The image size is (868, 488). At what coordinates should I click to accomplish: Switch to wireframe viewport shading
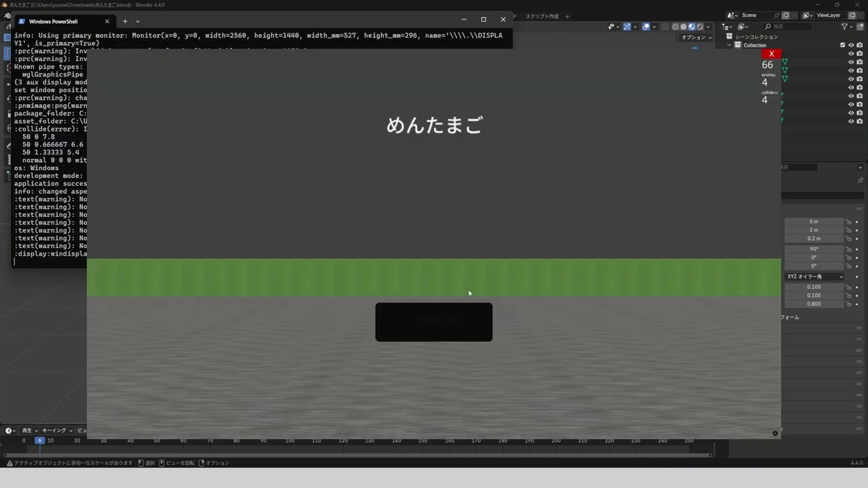(x=675, y=26)
